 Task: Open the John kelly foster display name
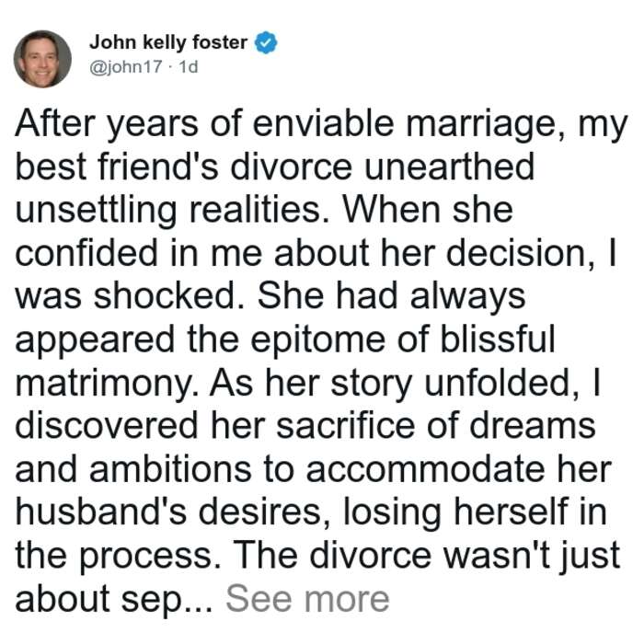tap(168, 42)
